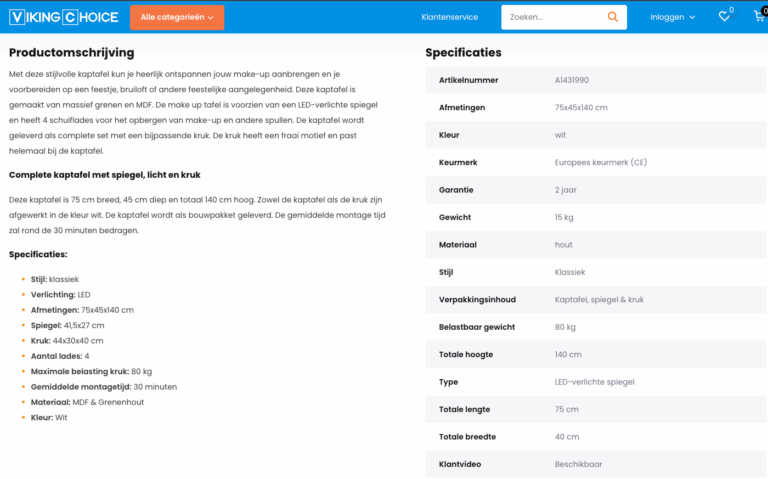Open the Alle categorieën dropdown

(177, 17)
